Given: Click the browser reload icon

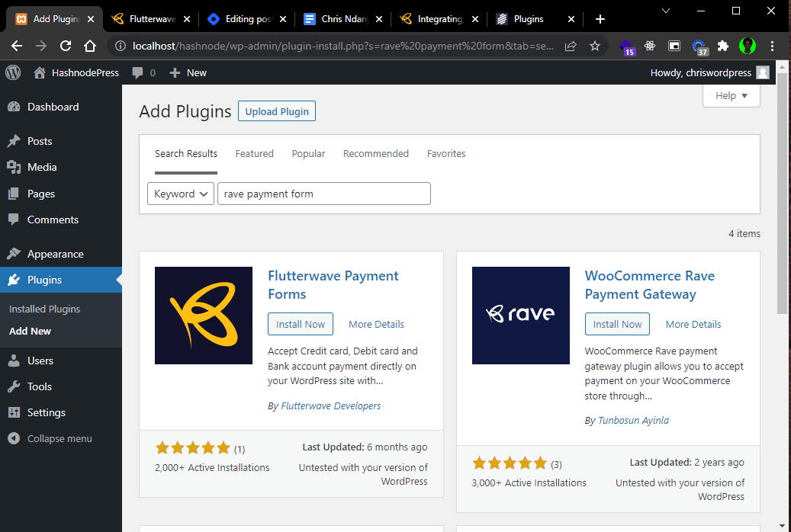Looking at the screenshot, I should tap(66, 46).
